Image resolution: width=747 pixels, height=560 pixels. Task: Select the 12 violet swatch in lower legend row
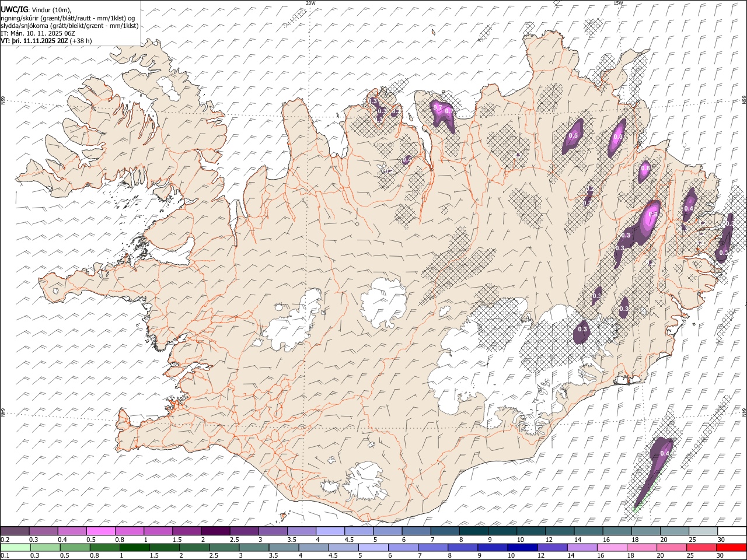point(551,547)
